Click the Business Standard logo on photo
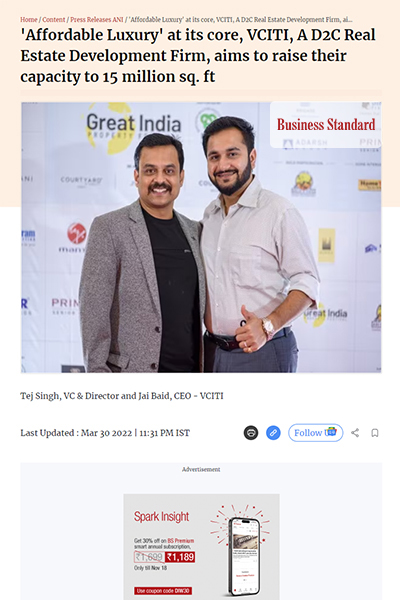Viewport: 400px width, 600px height. pyautogui.click(x=326, y=125)
